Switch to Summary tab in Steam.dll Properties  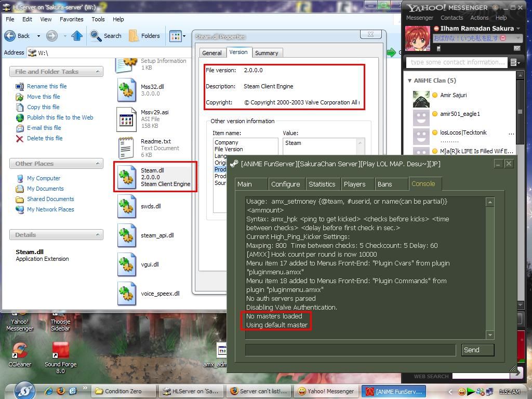[267, 53]
